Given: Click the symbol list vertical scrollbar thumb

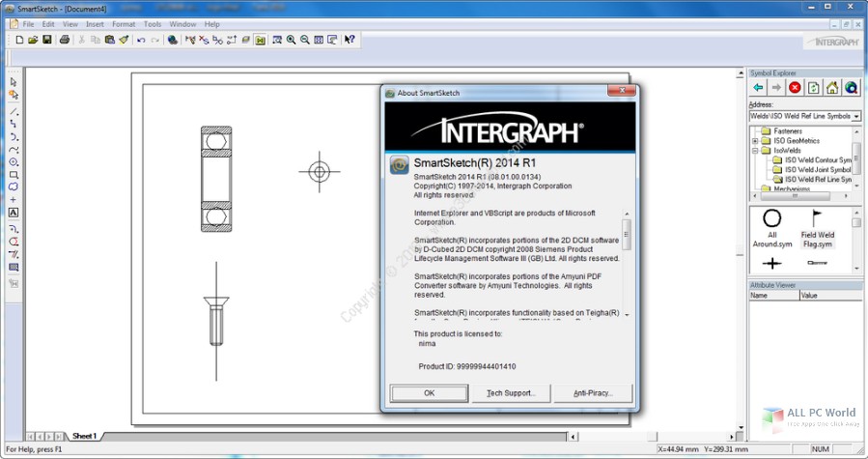Looking at the screenshot, I should 856,223.
